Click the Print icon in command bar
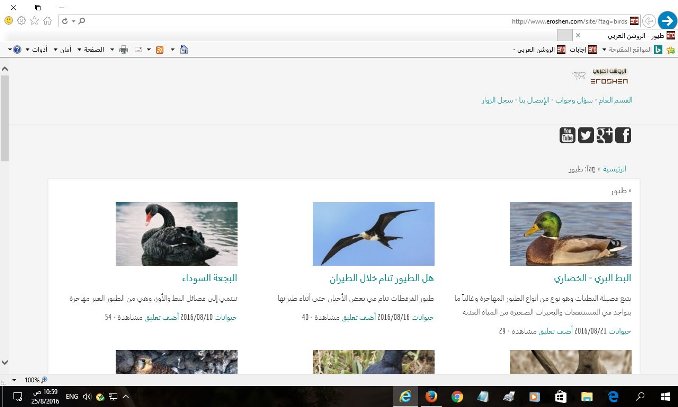Viewport: 678px width, 407px height. (123, 49)
